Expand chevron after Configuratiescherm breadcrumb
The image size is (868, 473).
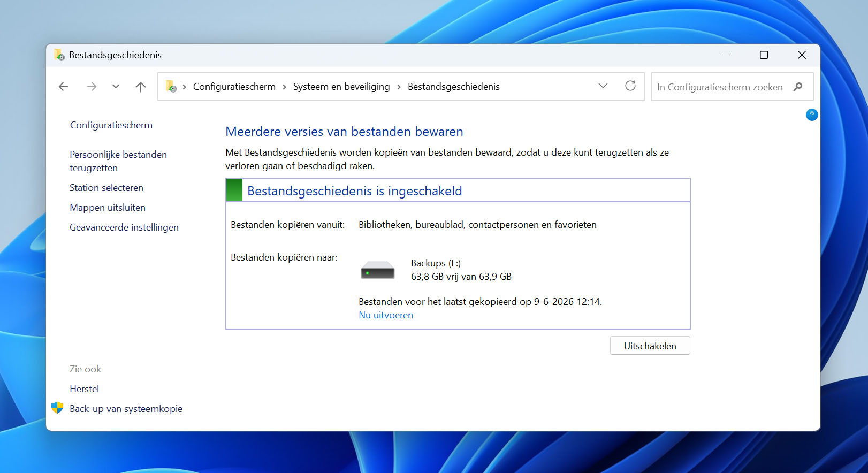point(284,87)
